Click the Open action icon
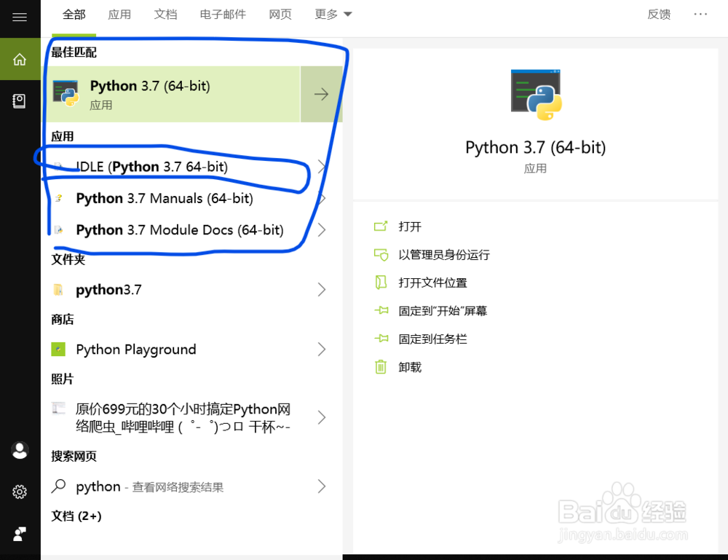728x560 pixels. tap(381, 226)
